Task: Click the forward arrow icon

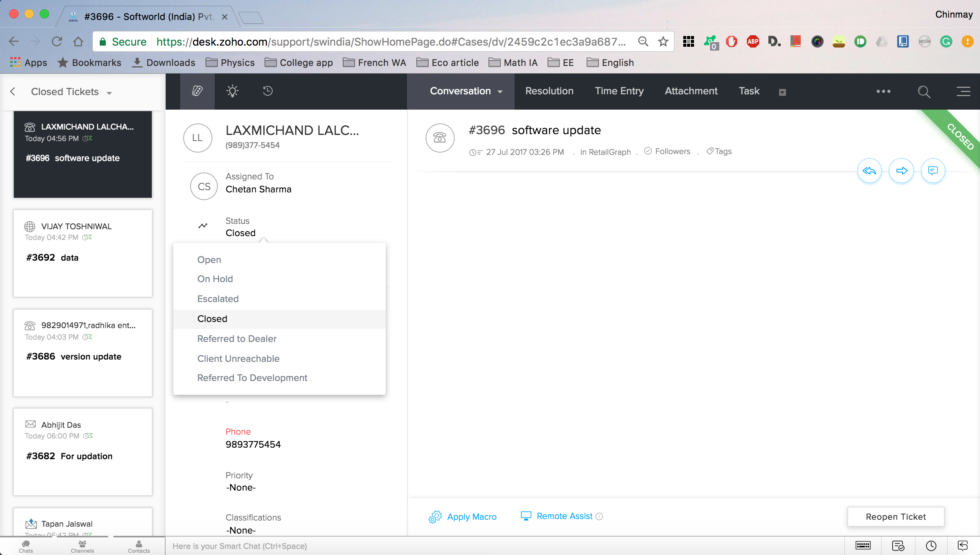Action: (901, 171)
